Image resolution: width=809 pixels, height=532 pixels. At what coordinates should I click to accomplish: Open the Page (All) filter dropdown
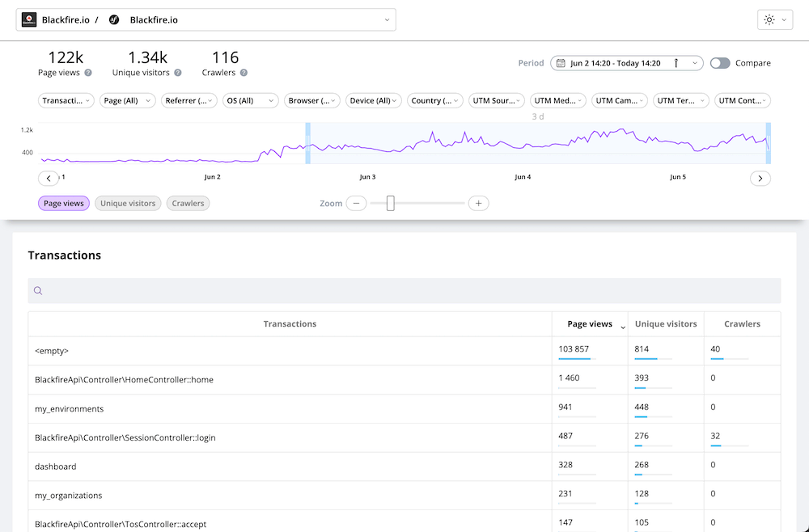(x=128, y=100)
